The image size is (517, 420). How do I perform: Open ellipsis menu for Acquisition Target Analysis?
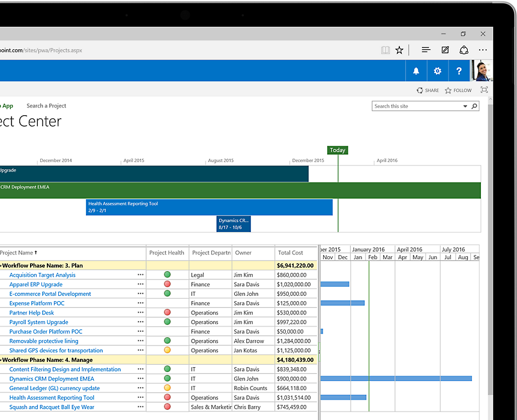click(141, 275)
